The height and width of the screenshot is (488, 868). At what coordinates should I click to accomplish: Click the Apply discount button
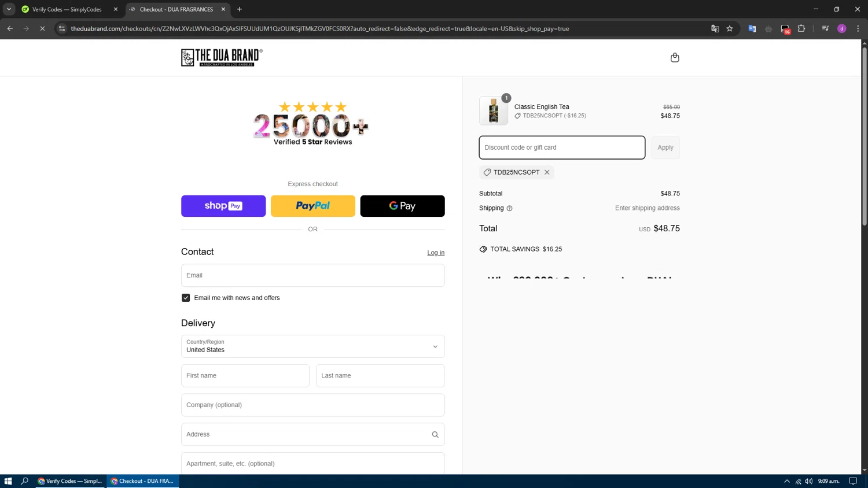click(665, 147)
